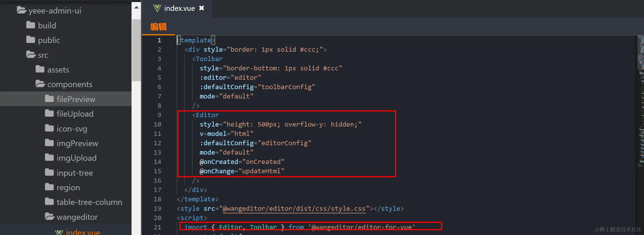Click the filePreview folder icon
The width and height of the screenshot is (644, 235).
[49, 99]
